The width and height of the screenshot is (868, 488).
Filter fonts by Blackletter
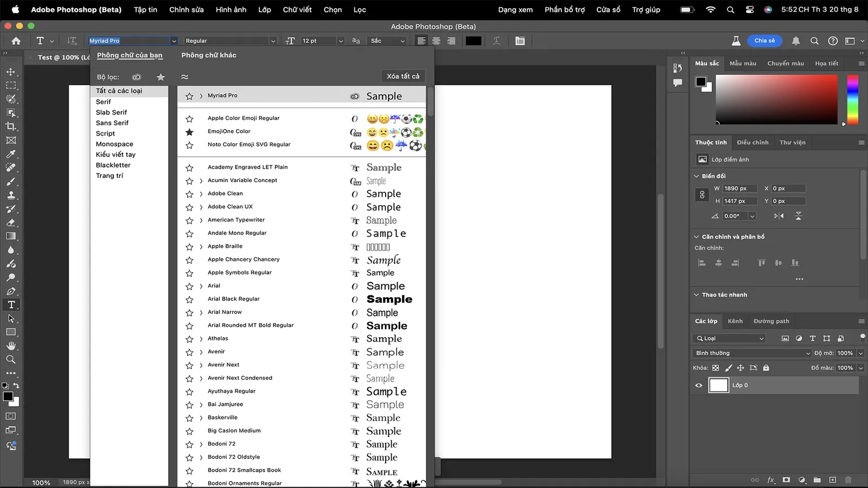click(113, 165)
